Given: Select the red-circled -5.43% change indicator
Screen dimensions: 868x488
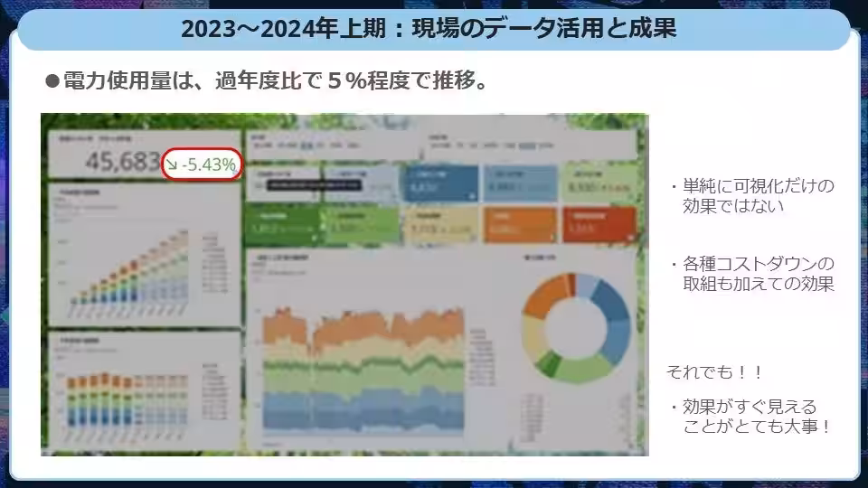Looking at the screenshot, I should [x=203, y=164].
